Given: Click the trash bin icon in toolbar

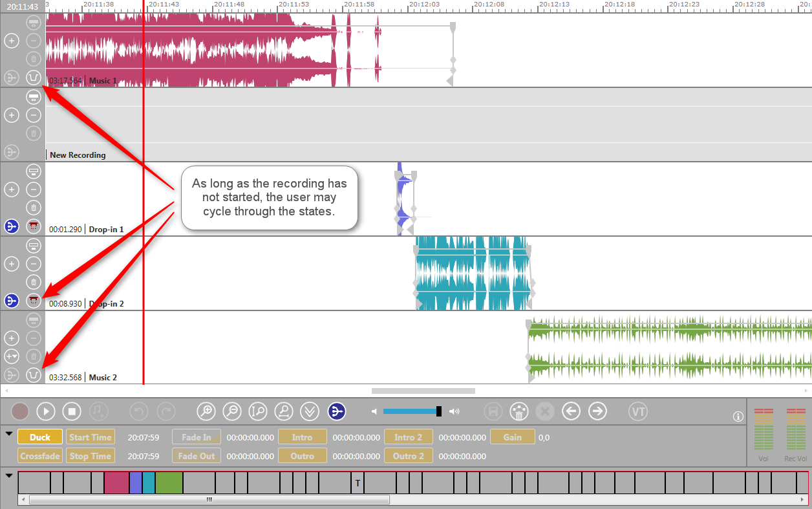Looking at the screenshot, I should pos(518,411).
